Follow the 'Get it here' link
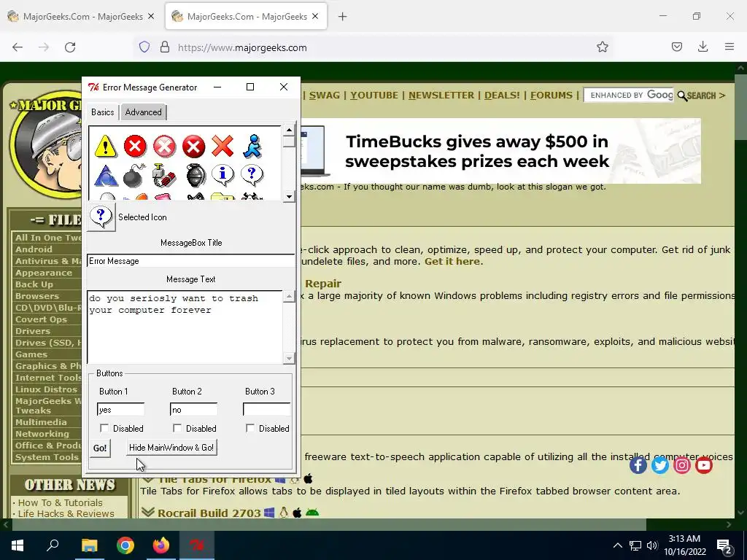The height and width of the screenshot is (560, 747). (452, 262)
